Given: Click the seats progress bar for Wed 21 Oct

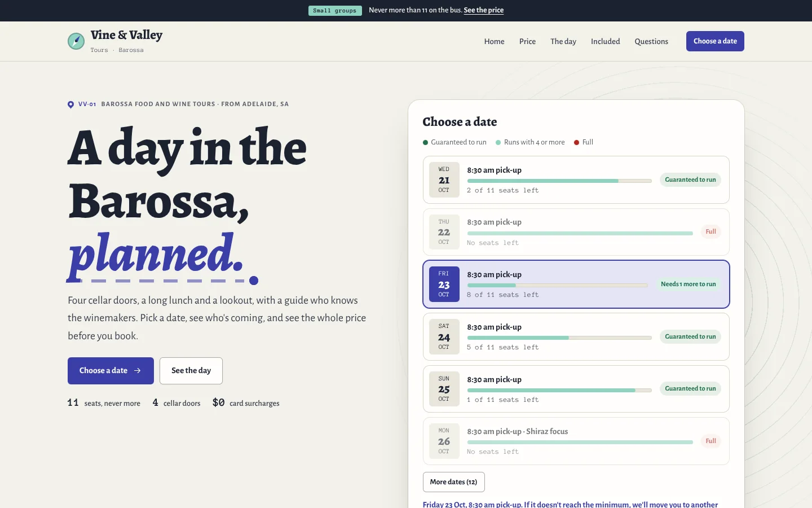Looking at the screenshot, I should 559,181.
